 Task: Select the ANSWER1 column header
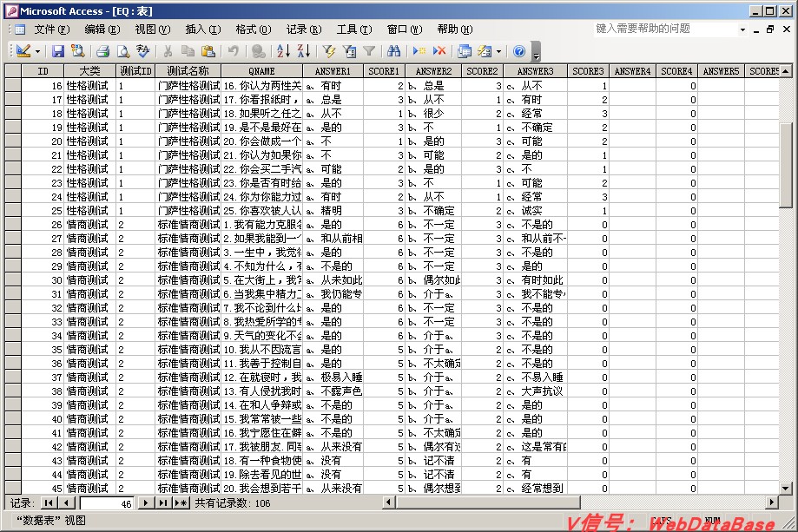[x=333, y=71]
